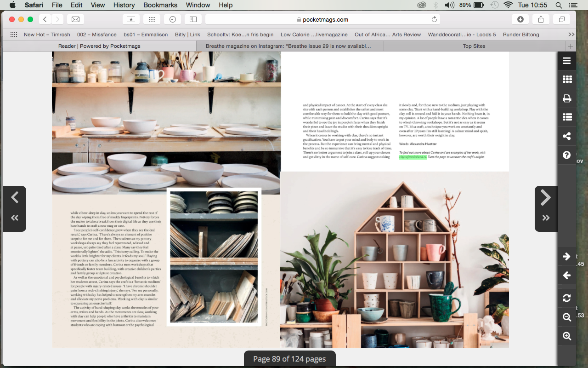This screenshot has height=368, width=588.
Task: Open the Help menu
Action: [x=226, y=5]
